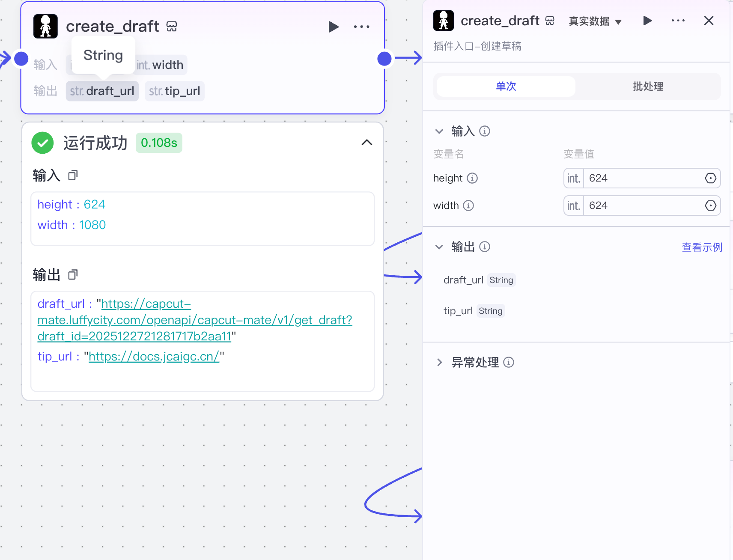Click the create_draft plugin avatar in the panel header
The height and width of the screenshot is (560, 733).
443,20
